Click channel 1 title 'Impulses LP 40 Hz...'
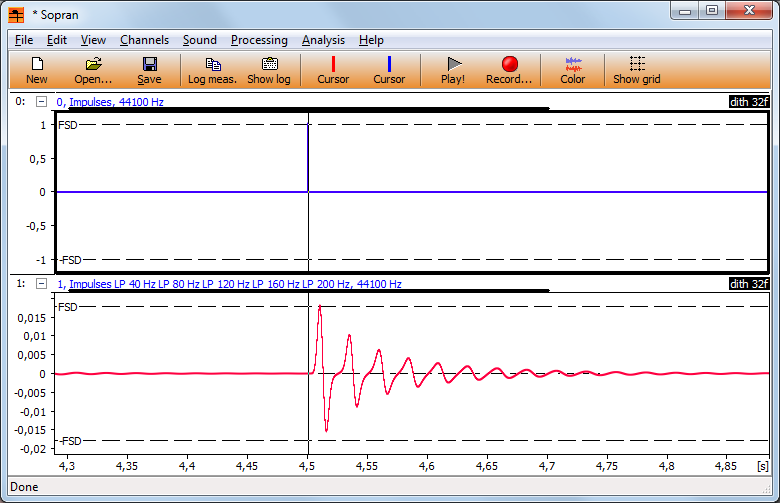Image resolution: width=780 pixels, height=503 pixels. (x=228, y=284)
